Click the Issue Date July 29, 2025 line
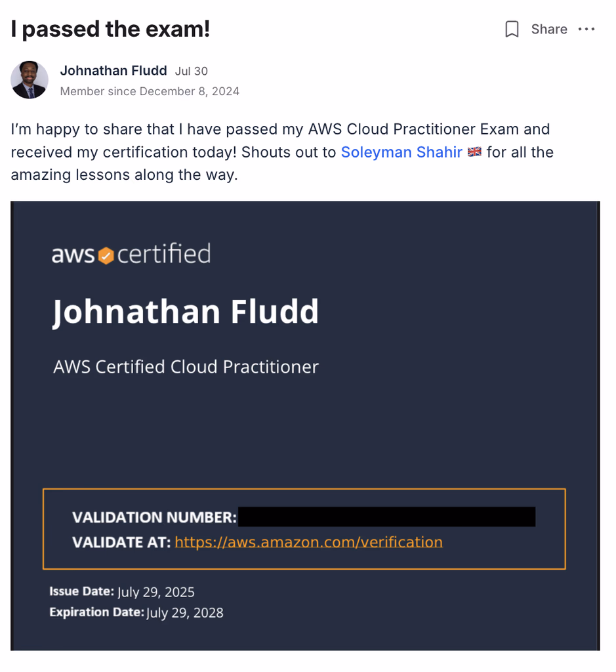616x672 pixels. (122, 592)
